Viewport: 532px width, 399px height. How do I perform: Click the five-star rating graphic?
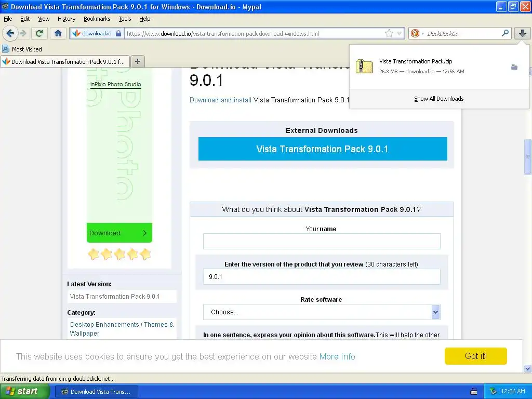(x=119, y=254)
